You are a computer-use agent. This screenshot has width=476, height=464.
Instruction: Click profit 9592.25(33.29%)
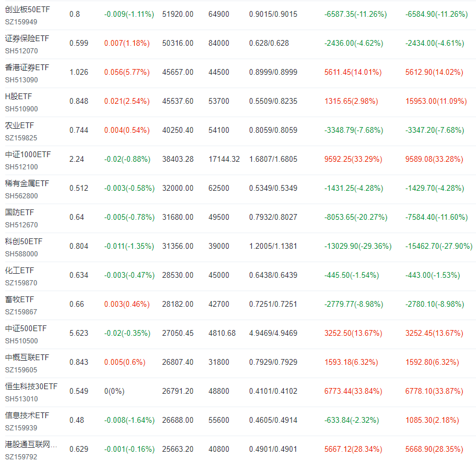pos(353,159)
